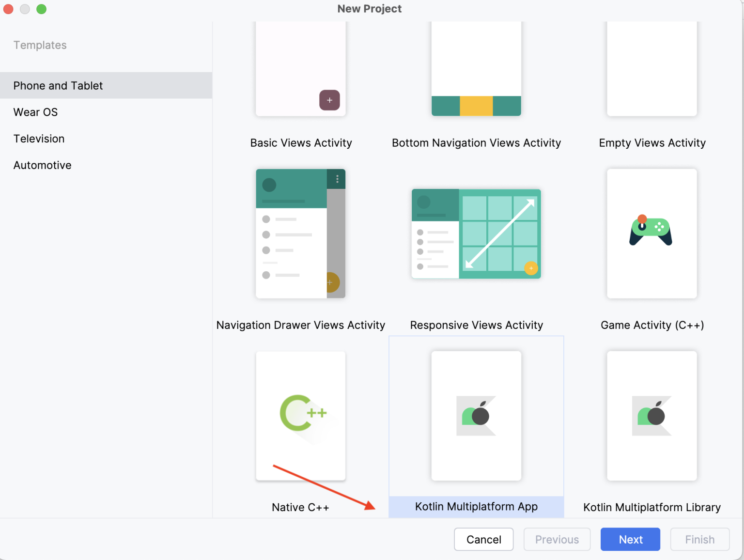
Task: Pick the Empty Views Activity template preview
Action: click(x=651, y=68)
